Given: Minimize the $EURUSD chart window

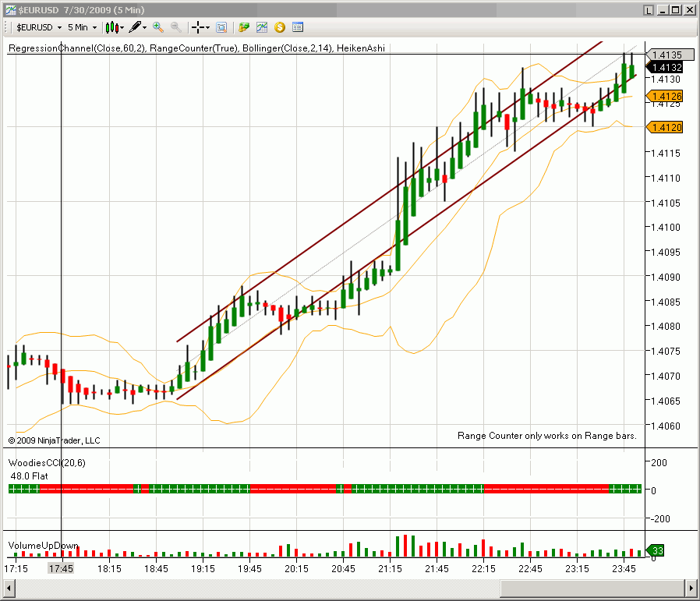Looking at the screenshot, I should (663, 10).
